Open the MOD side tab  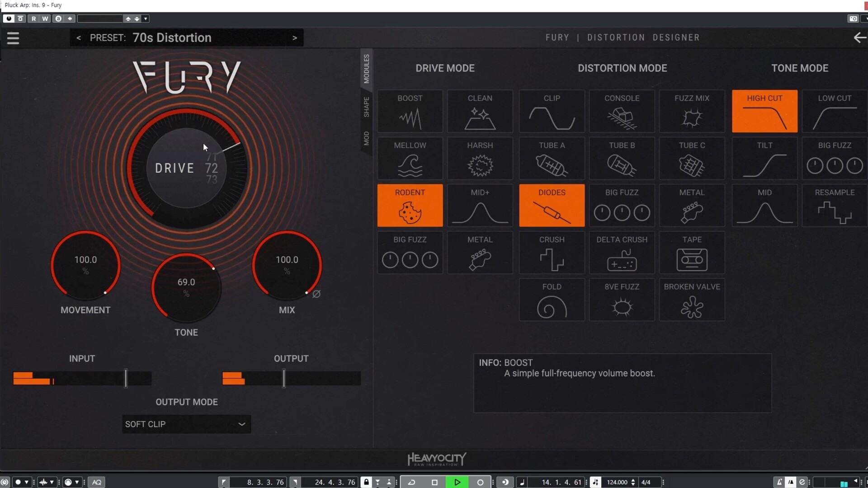coord(366,138)
